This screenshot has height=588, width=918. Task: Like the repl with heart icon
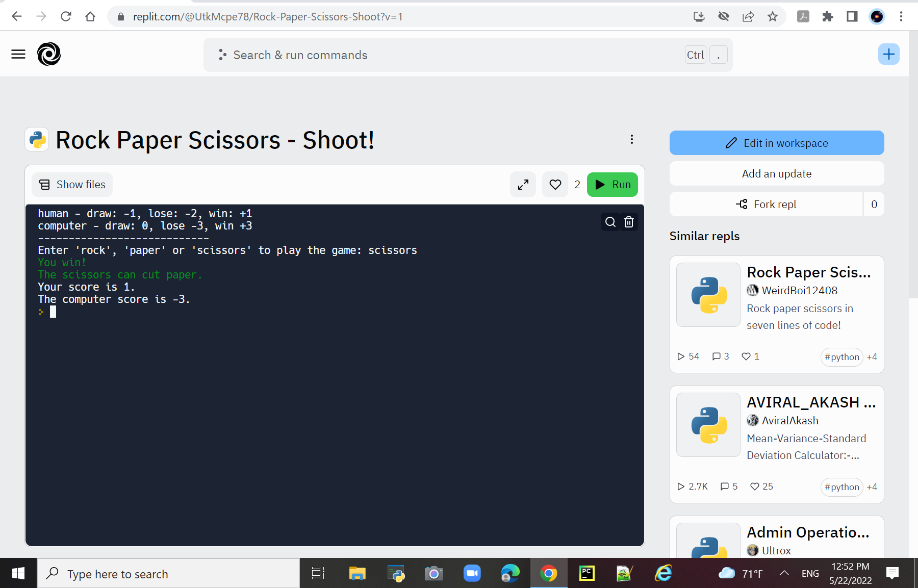(555, 185)
